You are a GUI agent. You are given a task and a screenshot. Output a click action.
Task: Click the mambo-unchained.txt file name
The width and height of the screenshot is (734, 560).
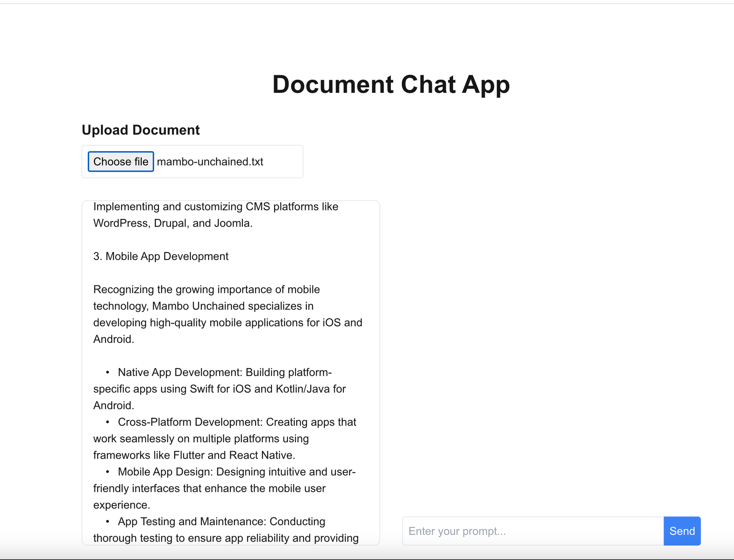tap(210, 162)
